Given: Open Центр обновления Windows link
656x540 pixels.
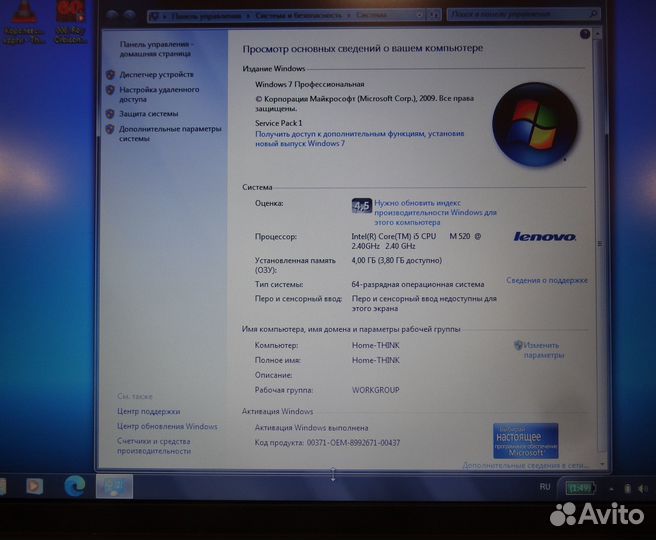Looking at the screenshot, I should pyautogui.click(x=167, y=427).
